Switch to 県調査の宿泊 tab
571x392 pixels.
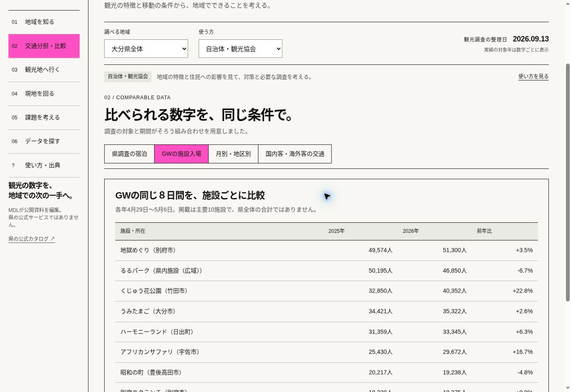point(129,154)
